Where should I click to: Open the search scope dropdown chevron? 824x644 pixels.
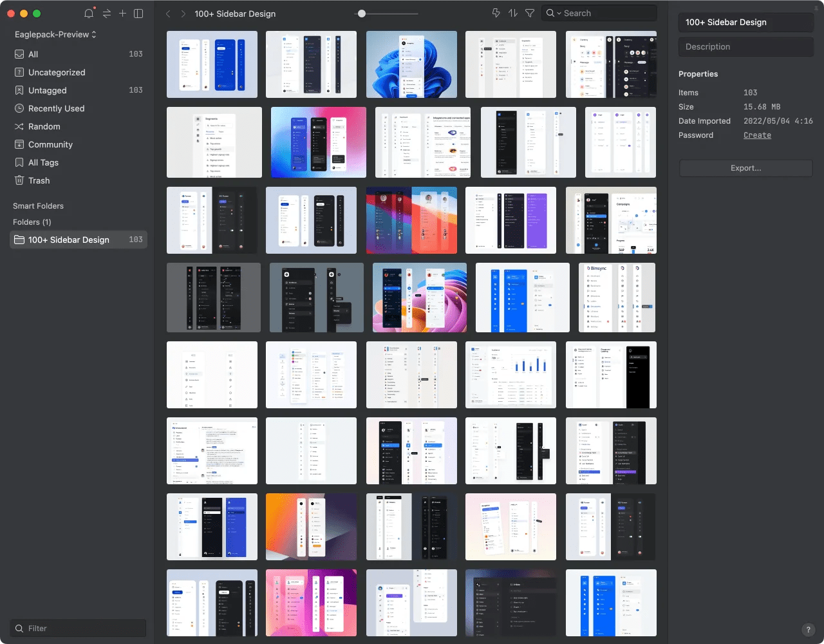559,12
